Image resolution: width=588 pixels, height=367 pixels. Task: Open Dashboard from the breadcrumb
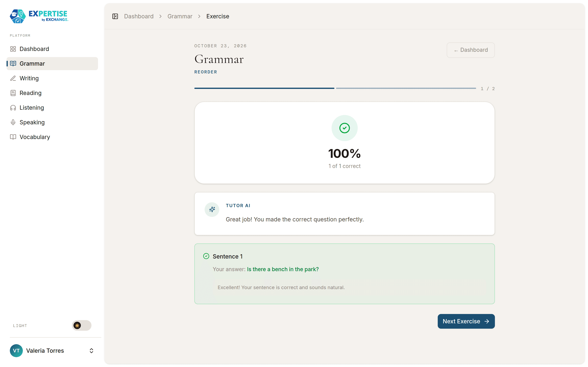click(139, 16)
